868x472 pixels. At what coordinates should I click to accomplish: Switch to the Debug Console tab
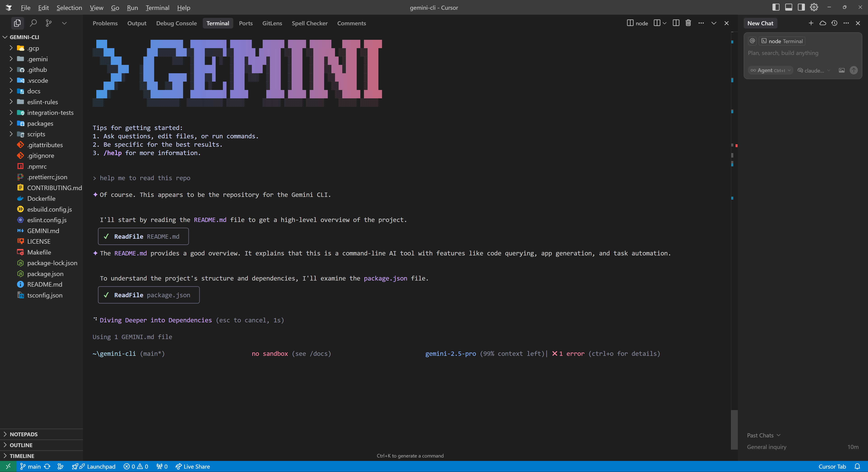click(x=176, y=23)
